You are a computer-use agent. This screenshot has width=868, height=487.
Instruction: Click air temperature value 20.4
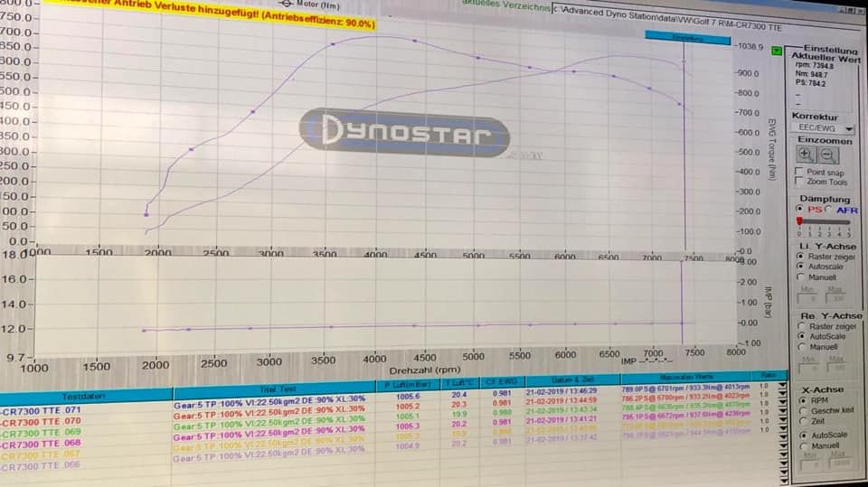[459, 395]
